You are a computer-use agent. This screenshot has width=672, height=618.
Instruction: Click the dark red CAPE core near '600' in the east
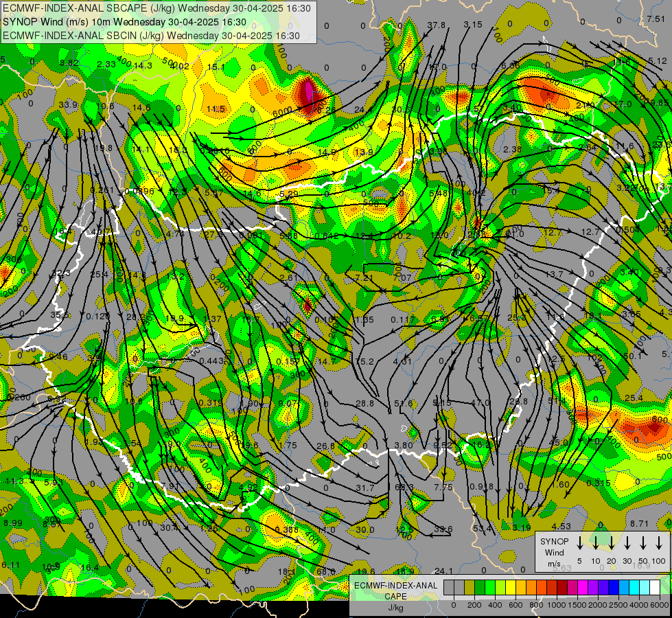point(654,427)
